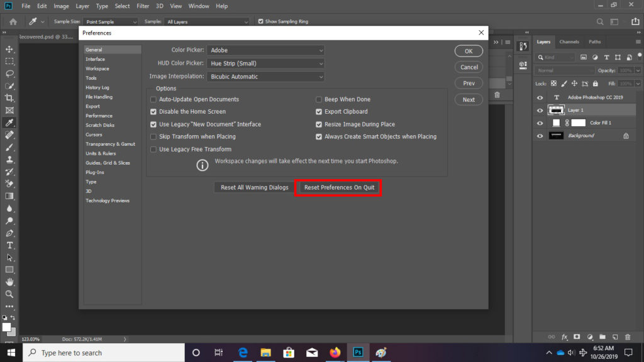Image resolution: width=644 pixels, height=362 pixels.
Task: Click Reset Preferences On Quit
Action: coord(339,187)
